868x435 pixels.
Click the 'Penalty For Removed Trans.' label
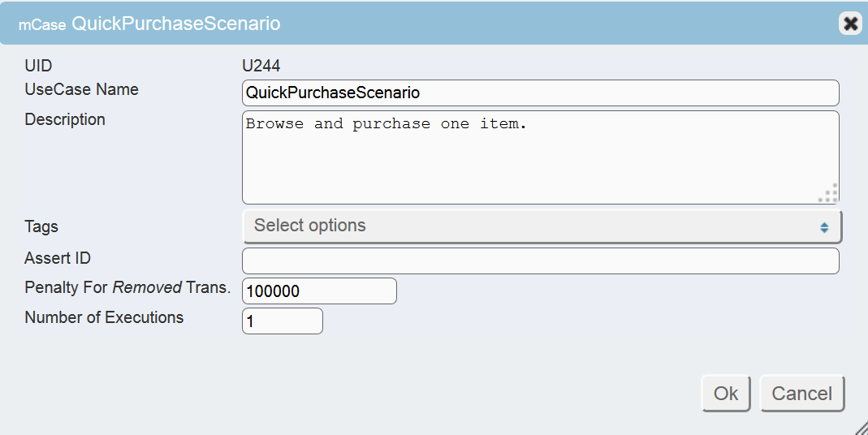(127, 287)
